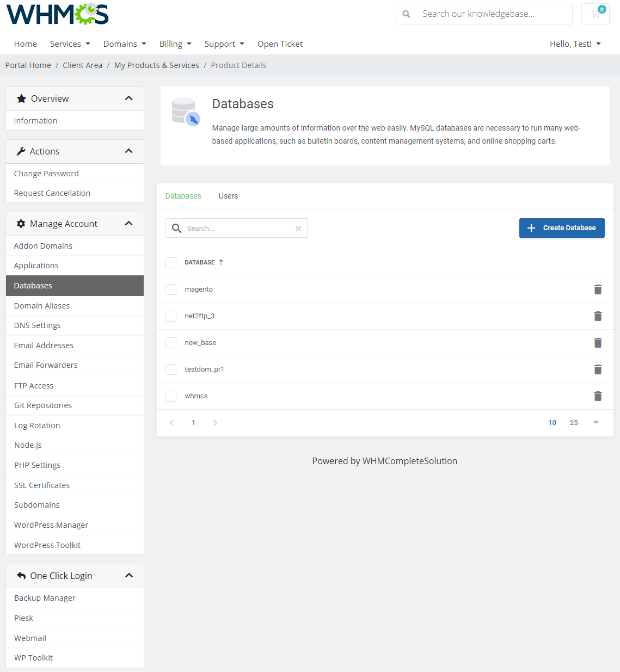Sort the DATABASE column by its arrow
The height and width of the screenshot is (672, 620).
(x=221, y=262)
